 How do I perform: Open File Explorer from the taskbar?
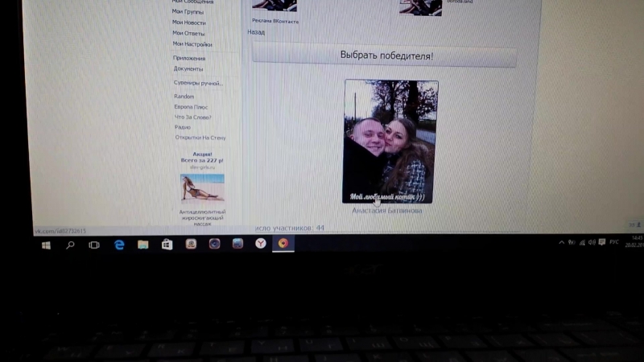coord(143,245)
